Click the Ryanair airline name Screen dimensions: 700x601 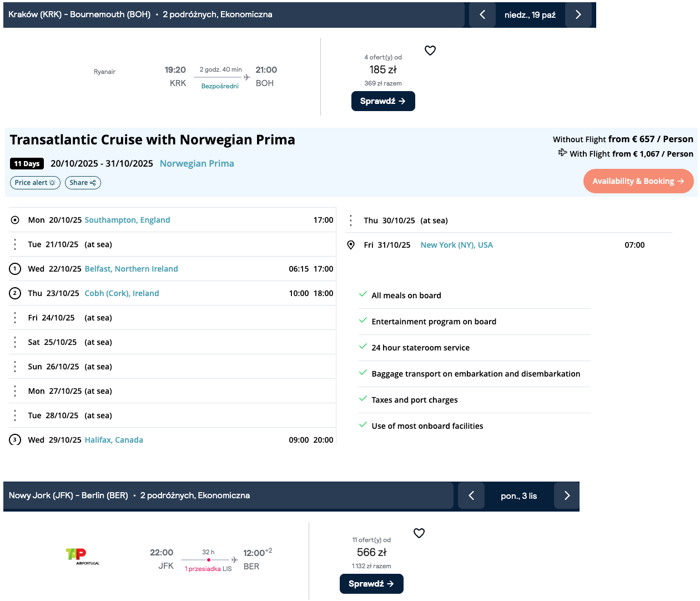pyautogui.click(x=104, y=72)
